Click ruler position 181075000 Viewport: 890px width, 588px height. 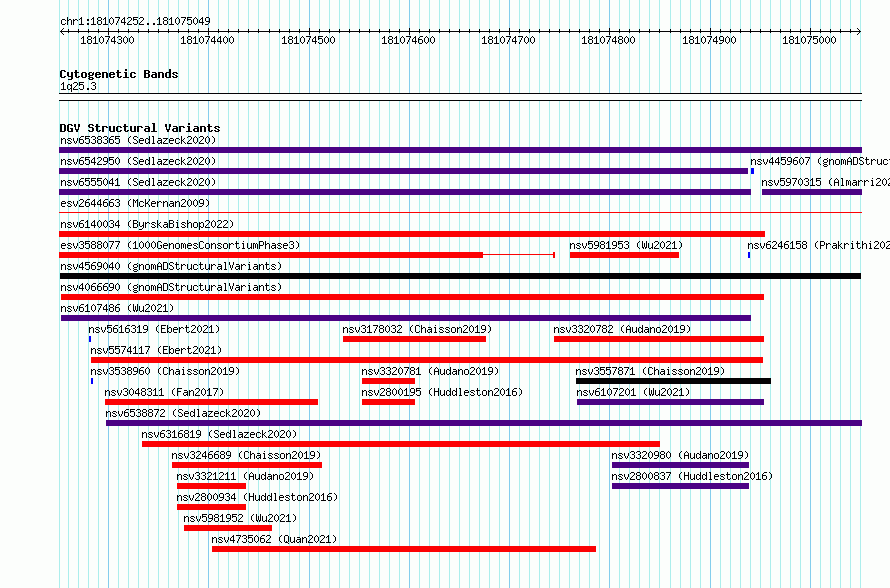[x=809, y=40]
